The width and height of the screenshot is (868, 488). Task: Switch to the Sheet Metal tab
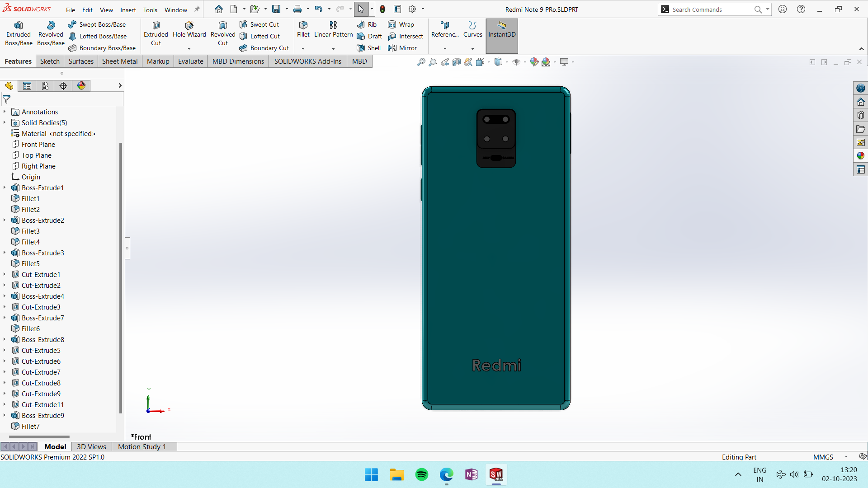click(x=120, y=61)
